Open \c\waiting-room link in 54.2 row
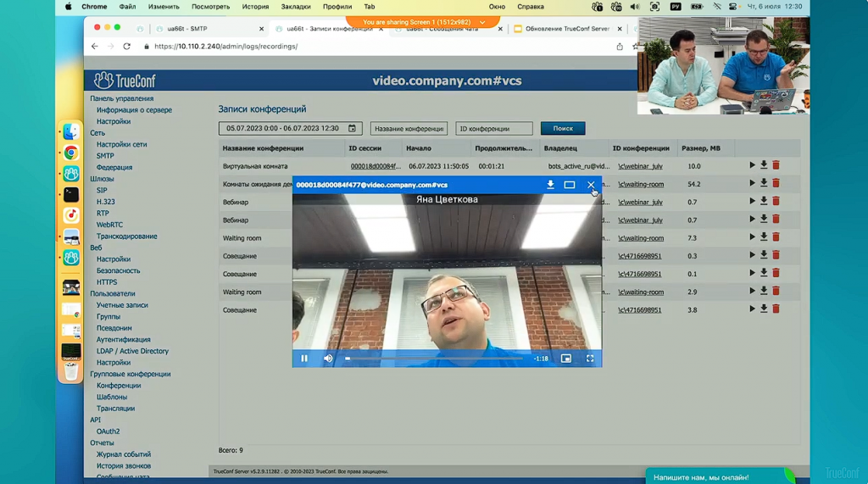Screen dimensions: 868x484 pos(641,185)
